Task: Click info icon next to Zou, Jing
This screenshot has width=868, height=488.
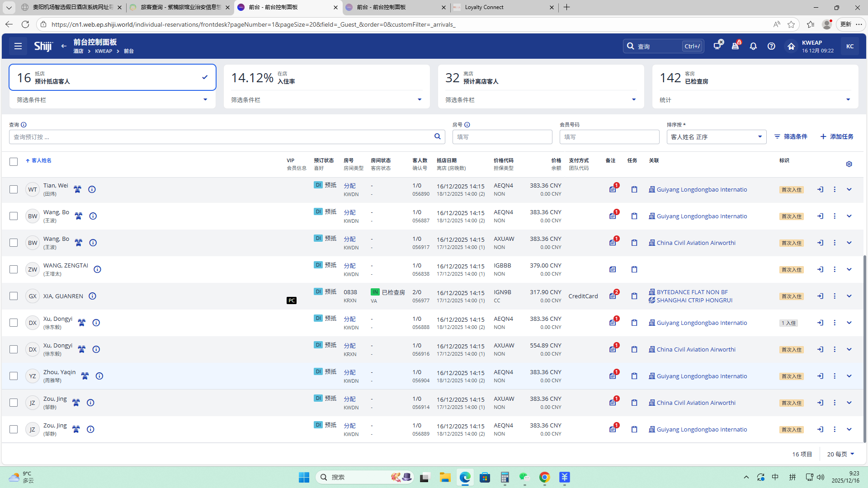Action: [x=90, y=403]
